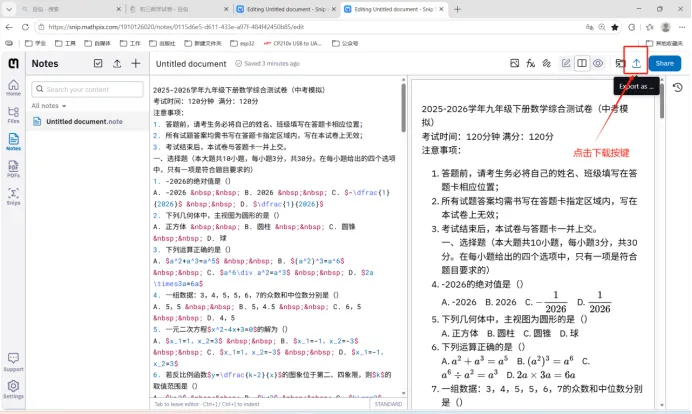This screenshot has width=692, height=414.
Task: Open browser favorites list icon
Action: (649, 27)
